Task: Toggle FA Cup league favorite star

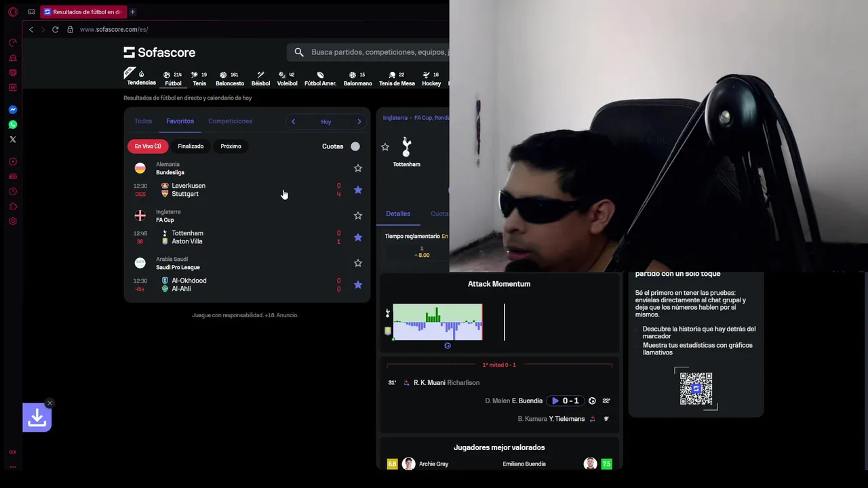Action: (x=358, y=216)
